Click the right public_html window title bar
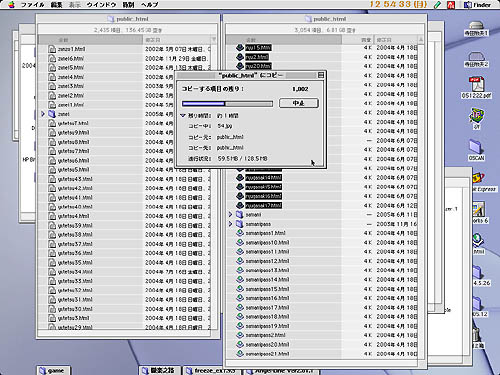The height and width of the screenshot is (375, 500). click(x=325, y=19)
